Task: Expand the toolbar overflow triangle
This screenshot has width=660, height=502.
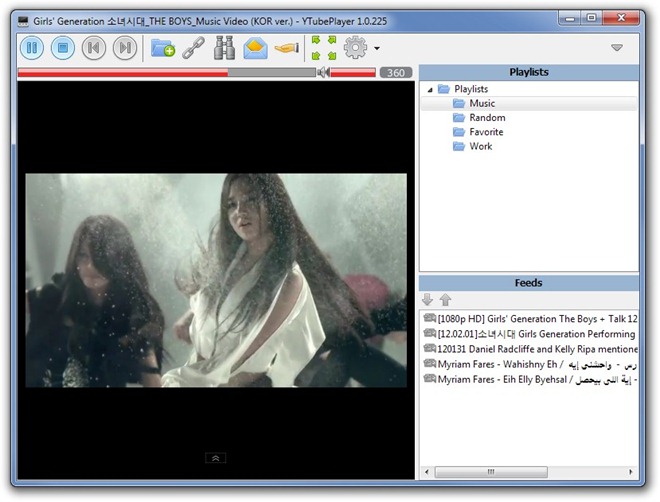Action: pos(617,48)
